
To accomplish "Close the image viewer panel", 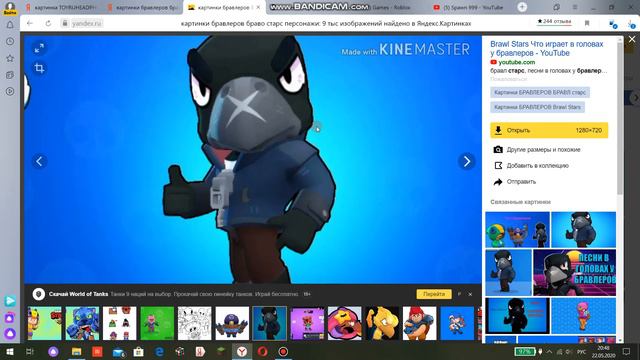I will click(632, 39).
